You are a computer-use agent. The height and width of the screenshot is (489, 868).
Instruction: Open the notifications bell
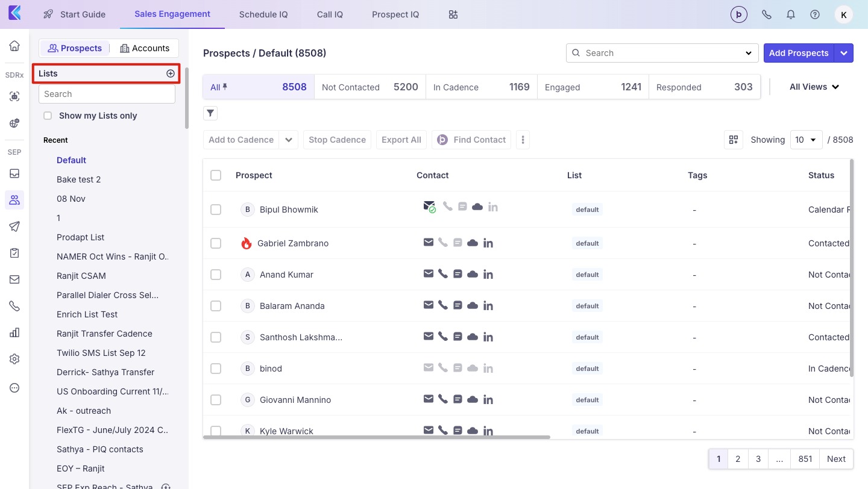coord(791,14)
